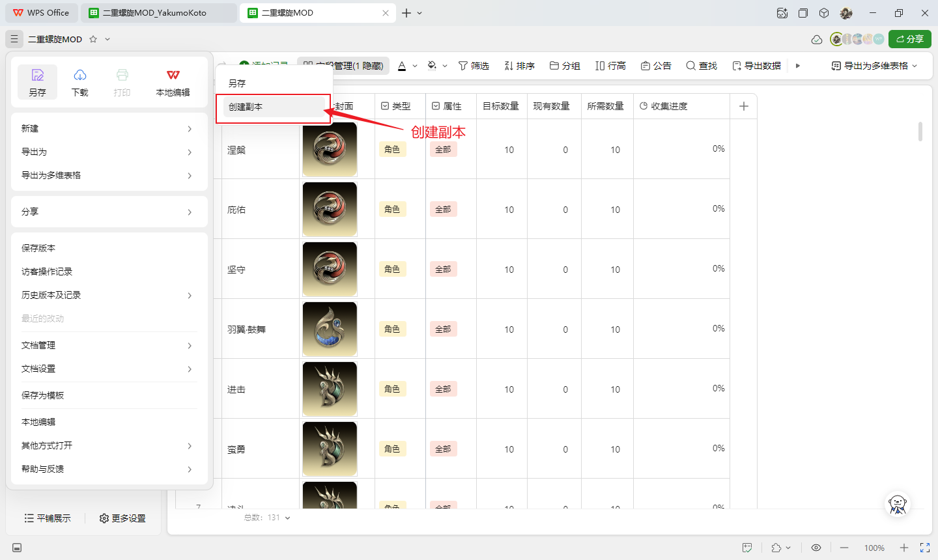Toggle the eye view mode icon
The height and width of the screenshot is (560, 938).
816,548
